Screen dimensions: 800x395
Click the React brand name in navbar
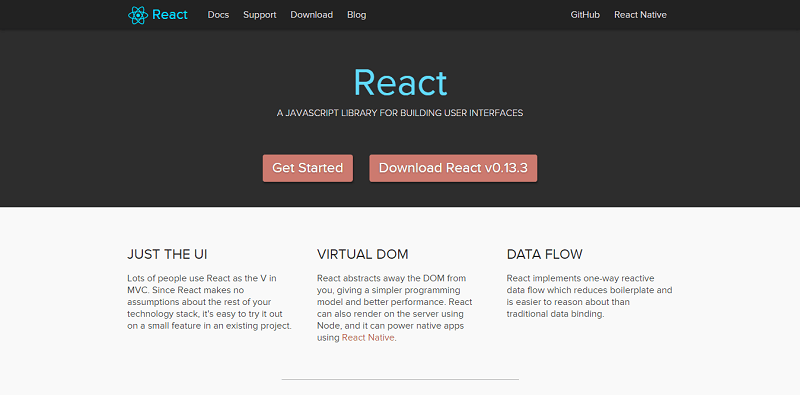(170, 15)
